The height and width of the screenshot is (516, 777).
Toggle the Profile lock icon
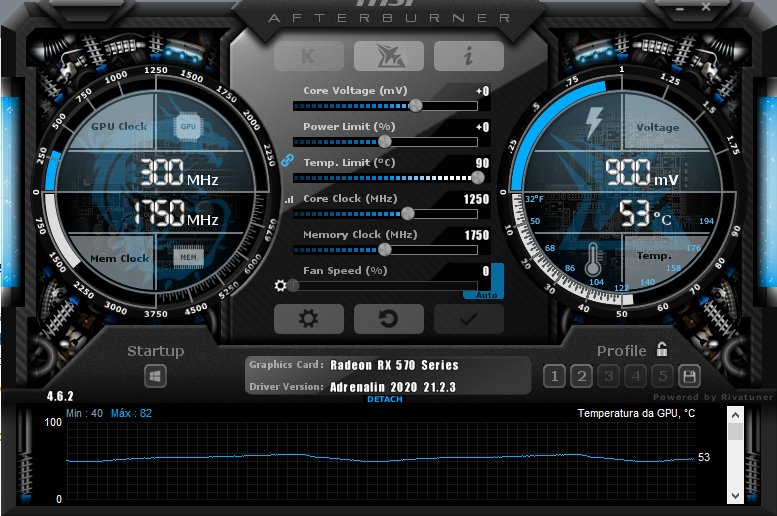[x=662, y=349]
